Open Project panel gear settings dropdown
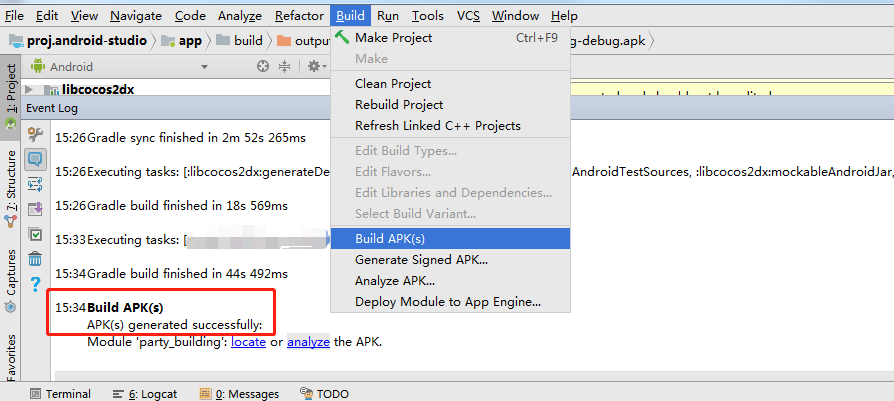This screenshot has height=401, width=894. point(316,66)
